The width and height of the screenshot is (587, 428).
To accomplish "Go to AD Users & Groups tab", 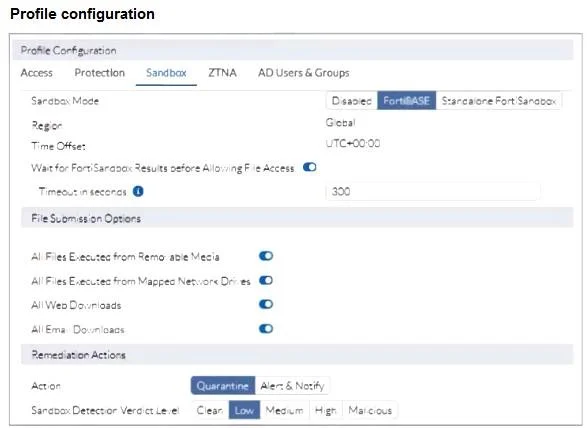I will (x=304, y=73).
